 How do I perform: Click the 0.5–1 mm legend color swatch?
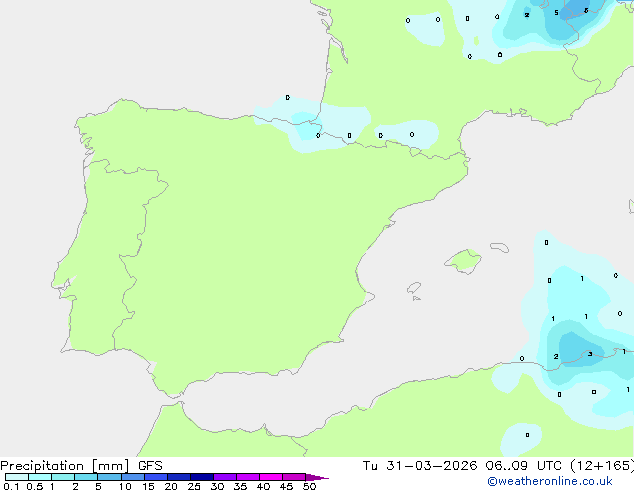click(40, 477)
